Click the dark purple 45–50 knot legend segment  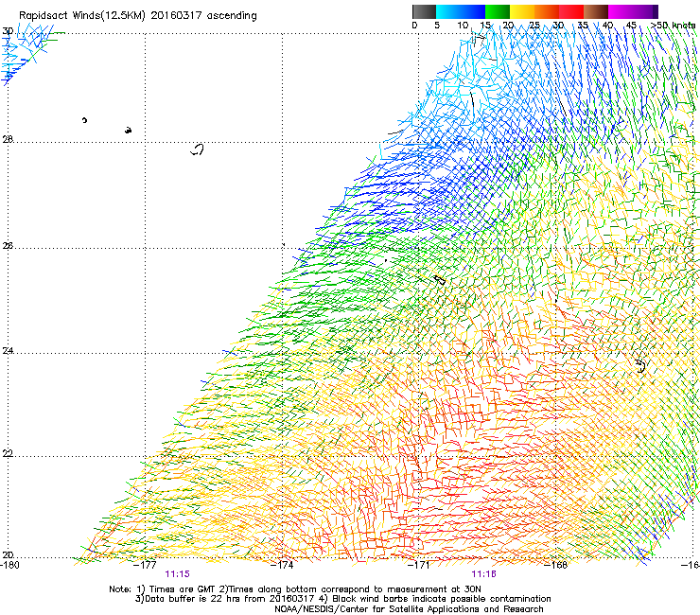[x=645, y=11]
